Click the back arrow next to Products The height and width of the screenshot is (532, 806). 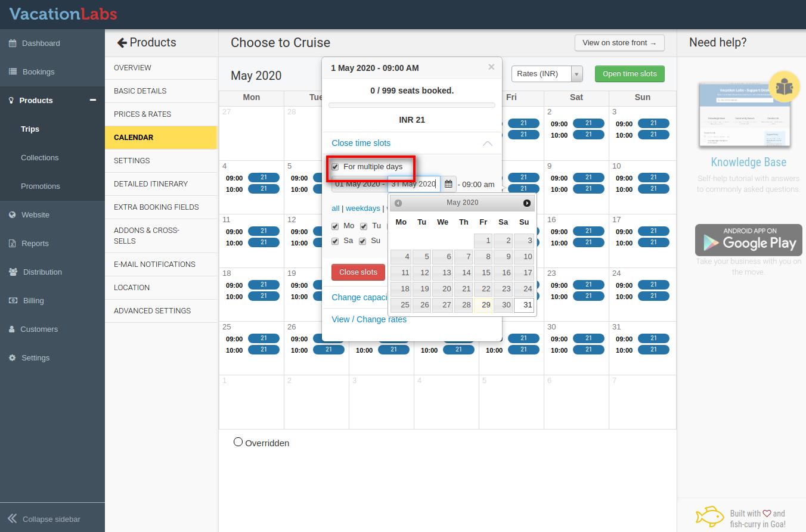coord(122,43)
